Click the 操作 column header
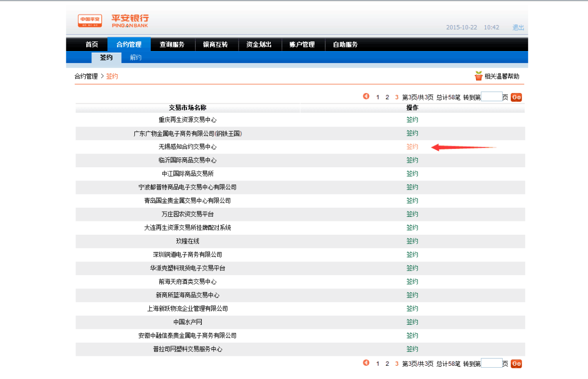This screenshot has width=588, height=379. coord(412,108)
